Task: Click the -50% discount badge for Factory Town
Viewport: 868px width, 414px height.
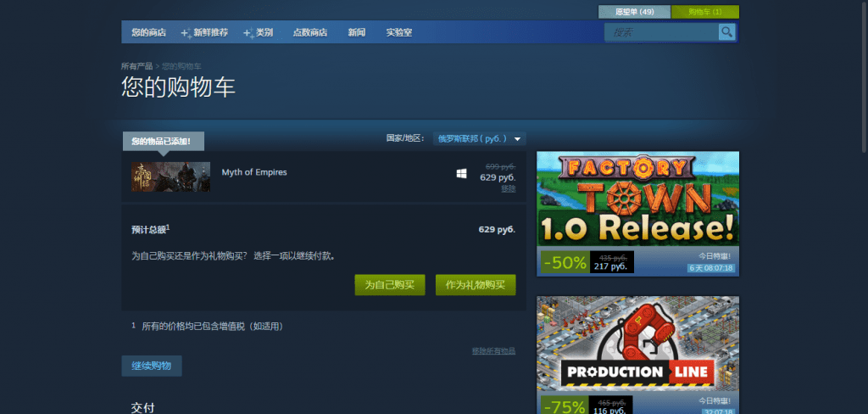Action: pyautogui.click(x=565, y=263)
